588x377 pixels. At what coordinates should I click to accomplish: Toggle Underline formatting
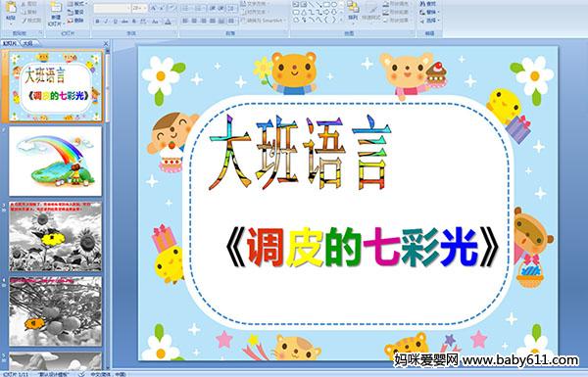[115, 22]
